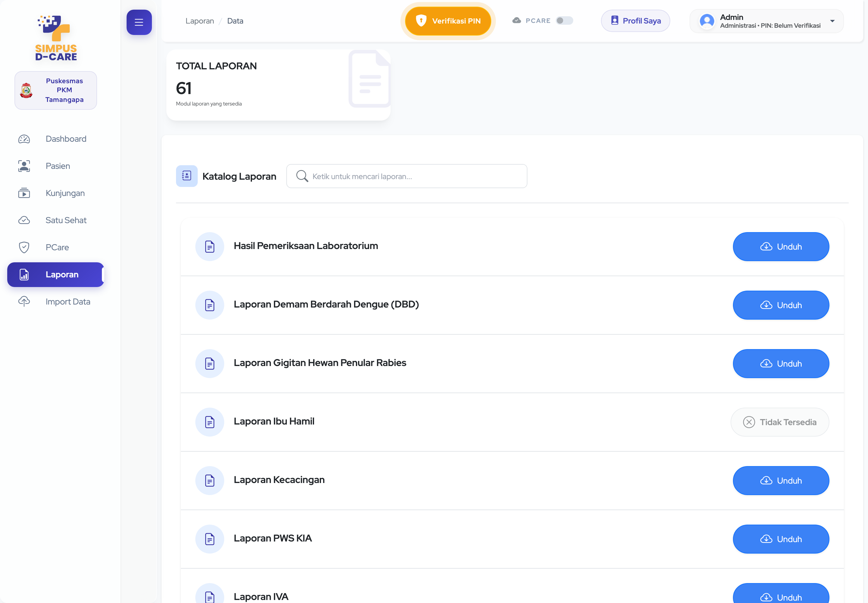Go to Pasien menu item
The width and height of the screenshot is (868, 603).
55,166
